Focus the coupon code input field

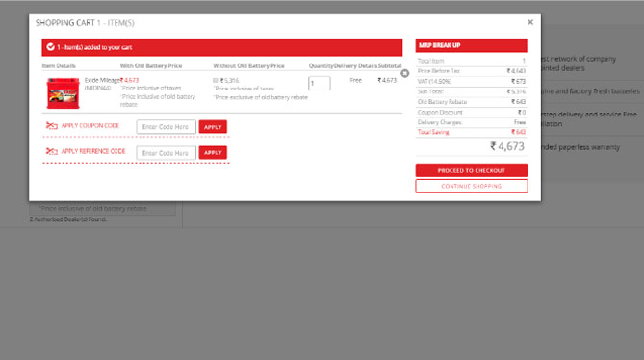pos(166,127)
